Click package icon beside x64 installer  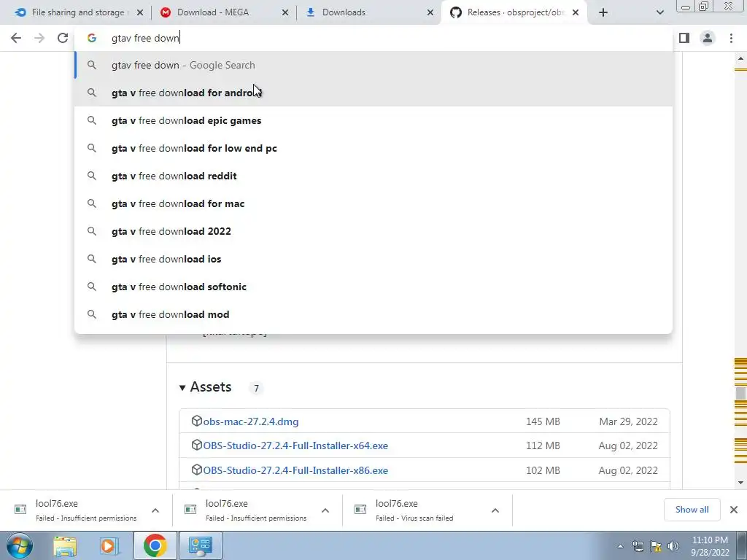(196, 445)
